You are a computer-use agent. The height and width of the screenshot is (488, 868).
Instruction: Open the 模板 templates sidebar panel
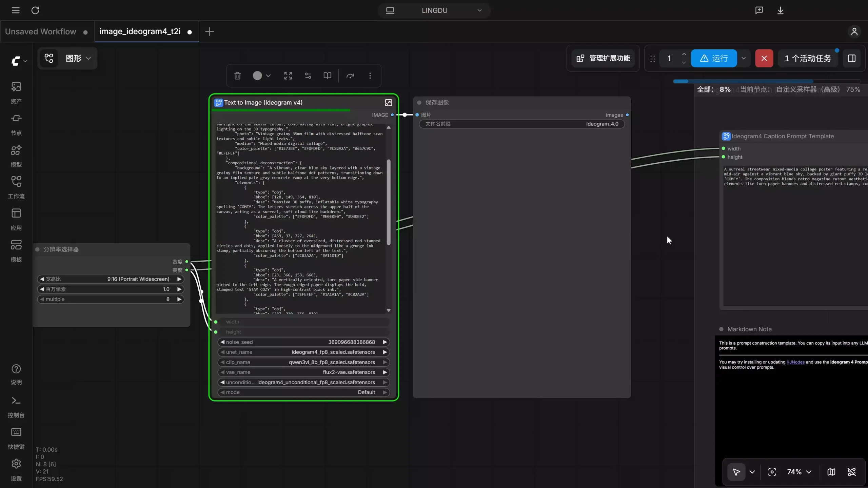(16, 251)
